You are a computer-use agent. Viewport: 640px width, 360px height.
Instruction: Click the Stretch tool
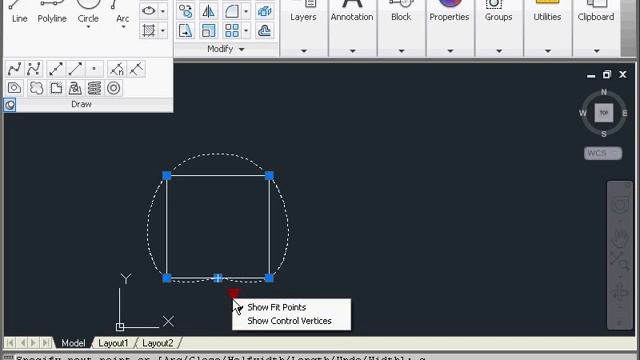(186, 31)
